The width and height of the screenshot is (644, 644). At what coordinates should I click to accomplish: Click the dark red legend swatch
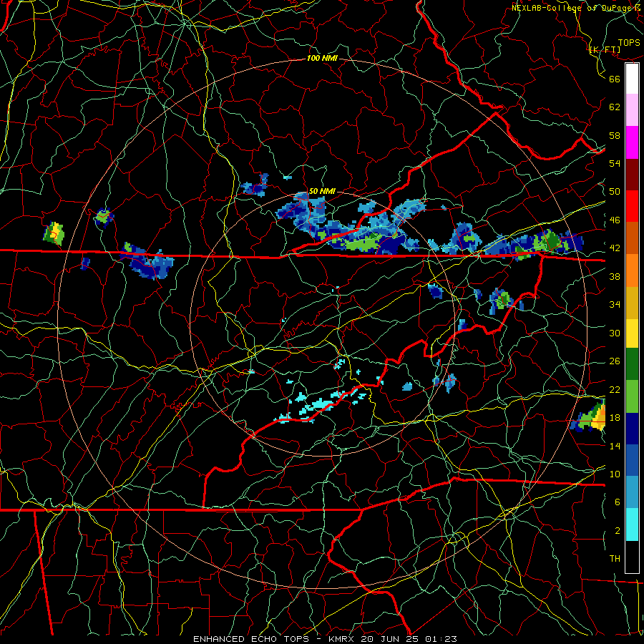tap(632, 175)
